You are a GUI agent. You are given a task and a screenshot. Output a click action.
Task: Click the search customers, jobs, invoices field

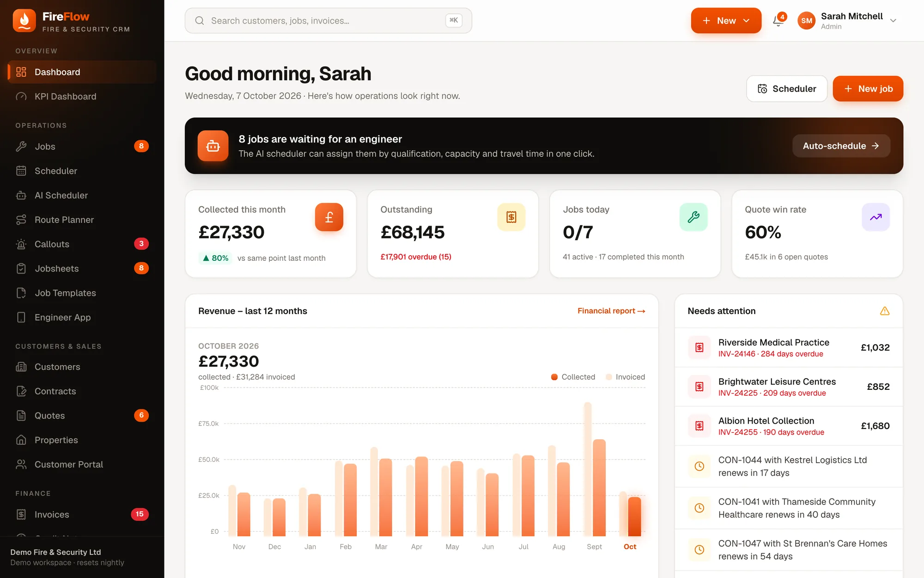coord(328,21)
